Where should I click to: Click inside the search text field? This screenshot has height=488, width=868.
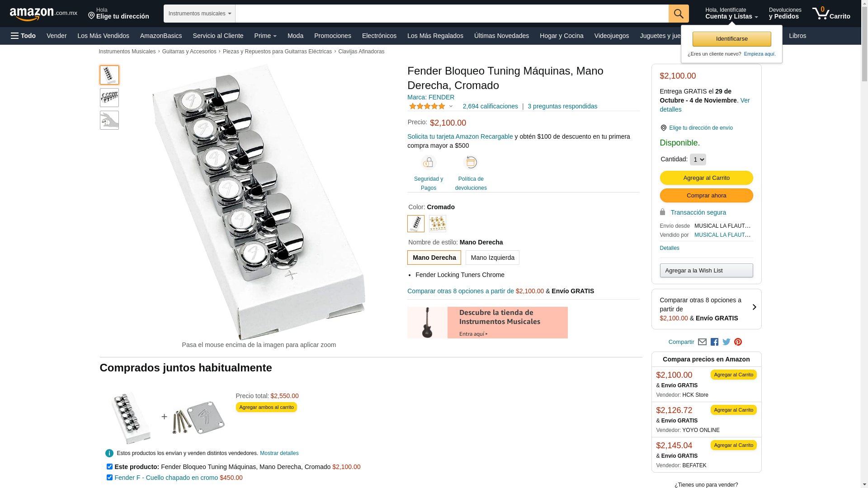(452, 14)
